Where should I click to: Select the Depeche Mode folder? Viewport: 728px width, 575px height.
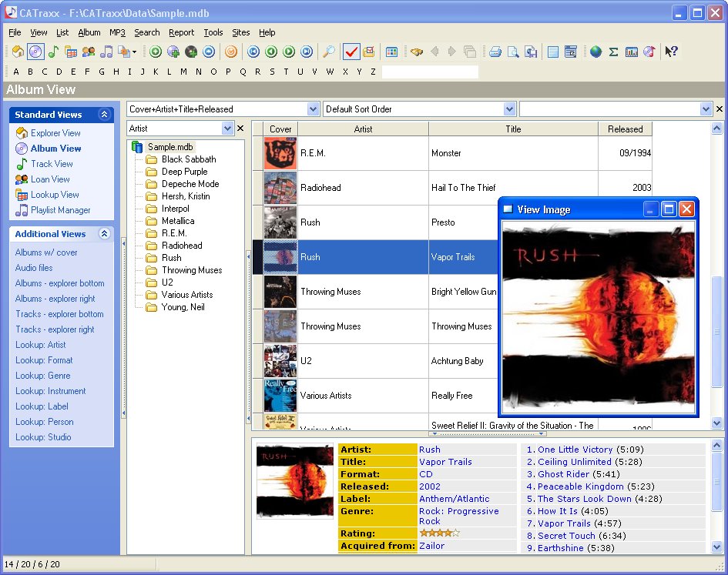pos(190,184)
